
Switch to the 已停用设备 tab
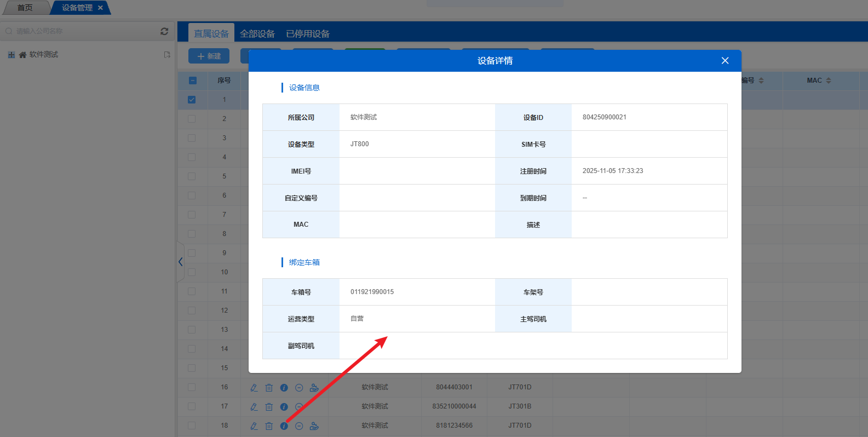point(308,34)
